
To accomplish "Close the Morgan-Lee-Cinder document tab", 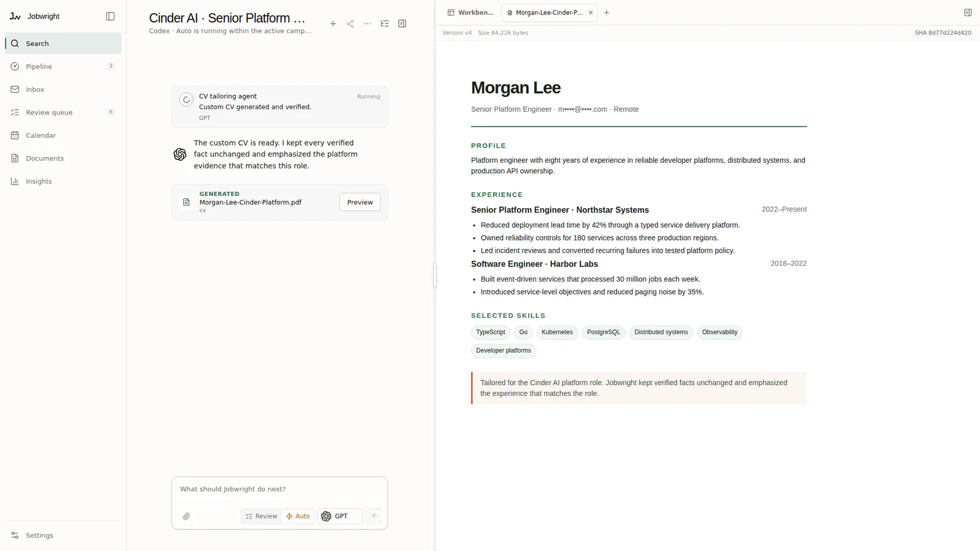I will (x=590, y=12).
